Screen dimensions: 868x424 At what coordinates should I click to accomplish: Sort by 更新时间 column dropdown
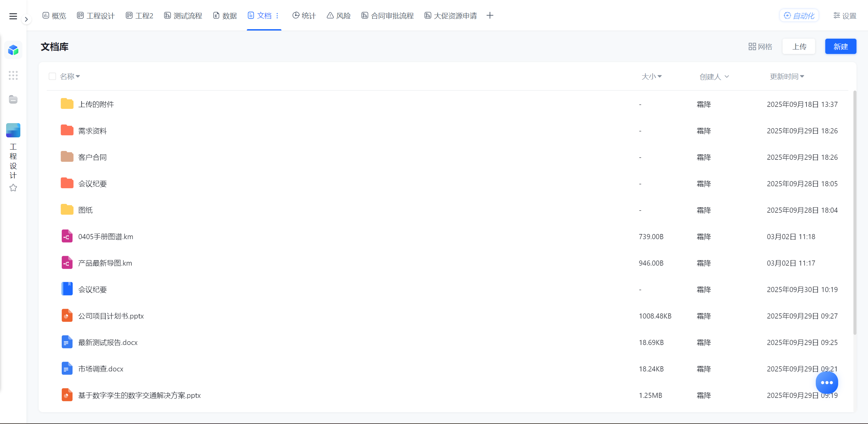[787, 76]
